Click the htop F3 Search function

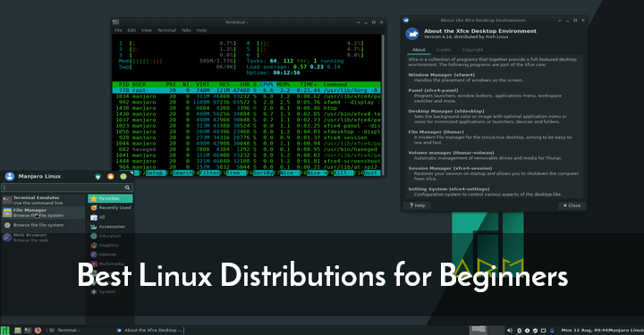tap(180, 173)
